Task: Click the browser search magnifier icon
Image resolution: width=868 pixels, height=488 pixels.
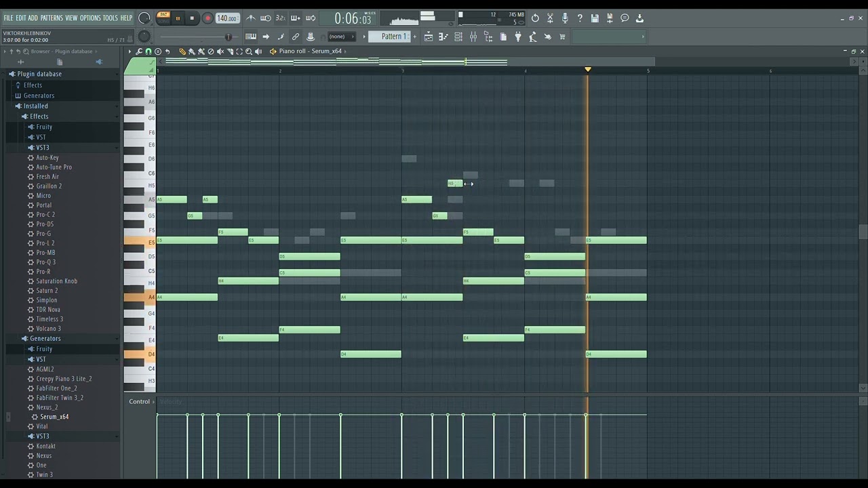Action: (x=26, y=52)
